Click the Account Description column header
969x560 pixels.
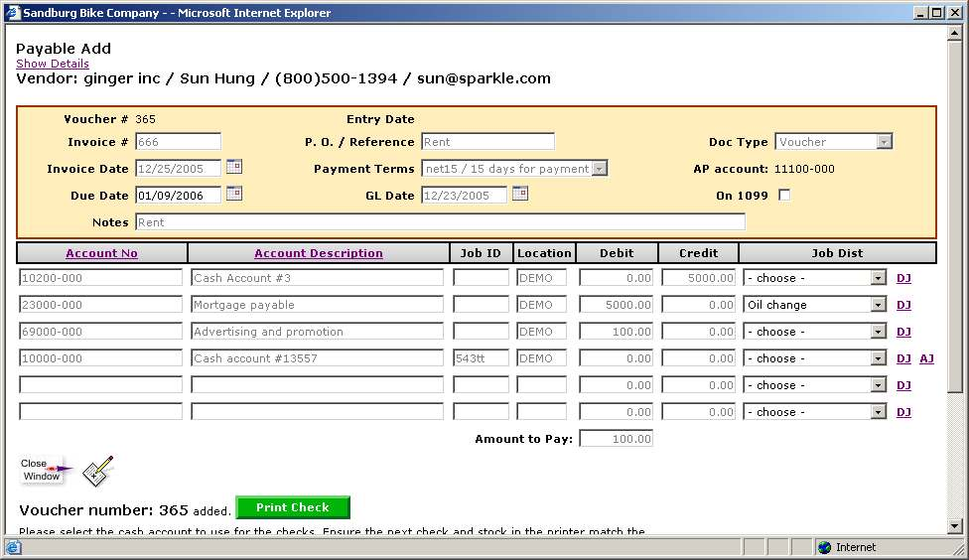click(318, 253)
